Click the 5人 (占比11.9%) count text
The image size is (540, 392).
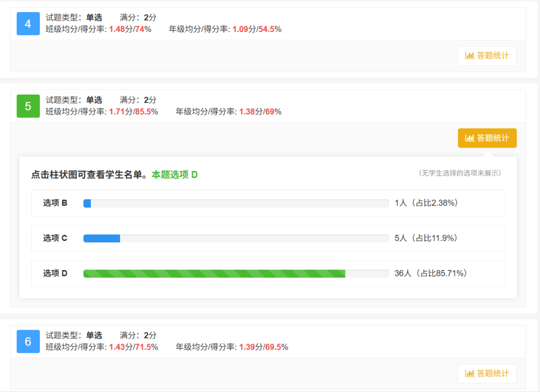(x=426, y=238)
